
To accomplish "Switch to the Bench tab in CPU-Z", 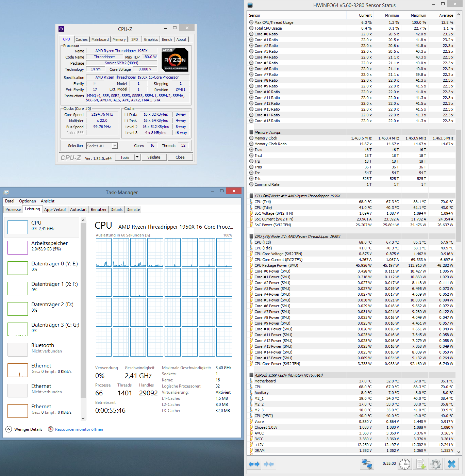I will click(x=167, y=39).
